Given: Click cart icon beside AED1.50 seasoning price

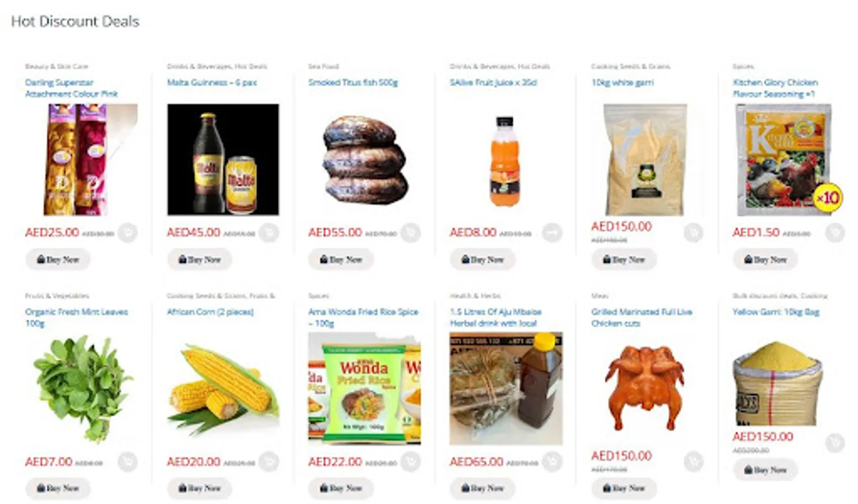Looking at the screenshot, I should (835, 232).
